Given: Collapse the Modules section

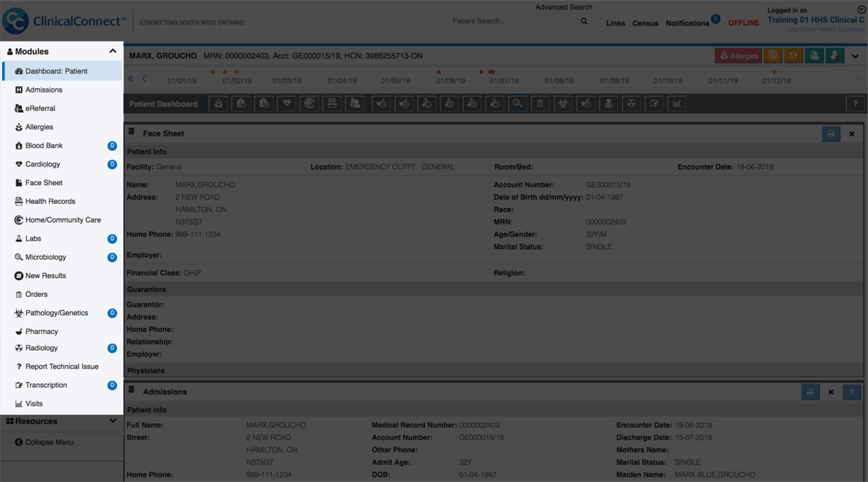Looking at the screenshot, I should pyautogui.click(x=112, y=52).
